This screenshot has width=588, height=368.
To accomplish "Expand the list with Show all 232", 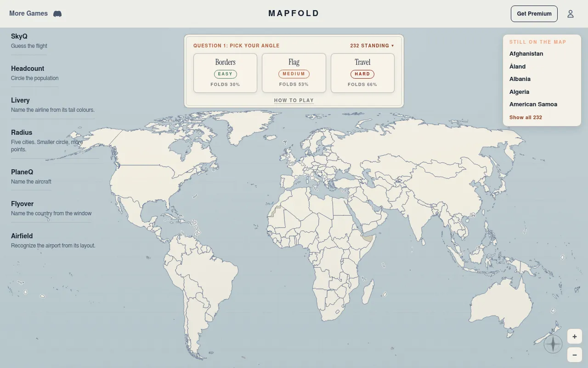I will click(x=526, y=117).
